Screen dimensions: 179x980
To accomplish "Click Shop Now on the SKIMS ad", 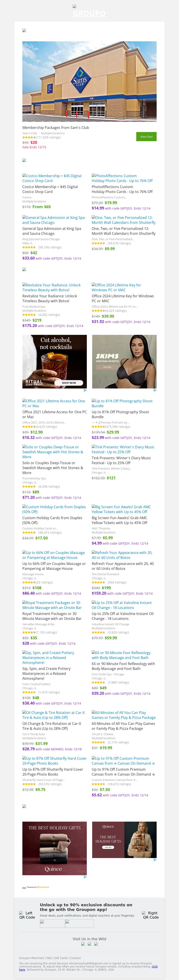I will 107,367.
